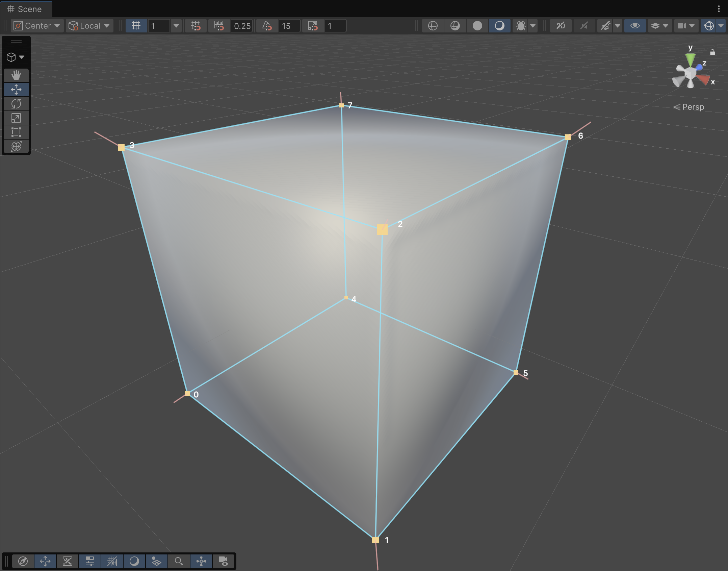Click the magnifier search overlay icon
Screen dimensions: 728x571
pos(179,561)
